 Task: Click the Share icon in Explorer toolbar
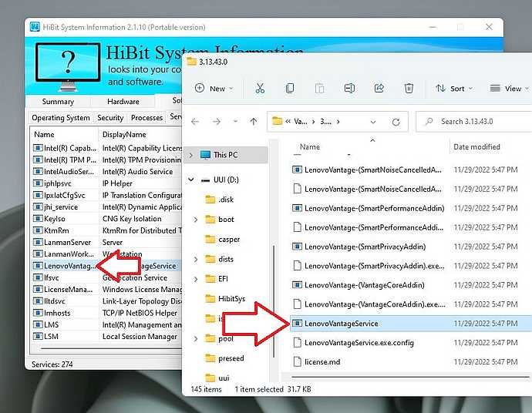(379, 89)
